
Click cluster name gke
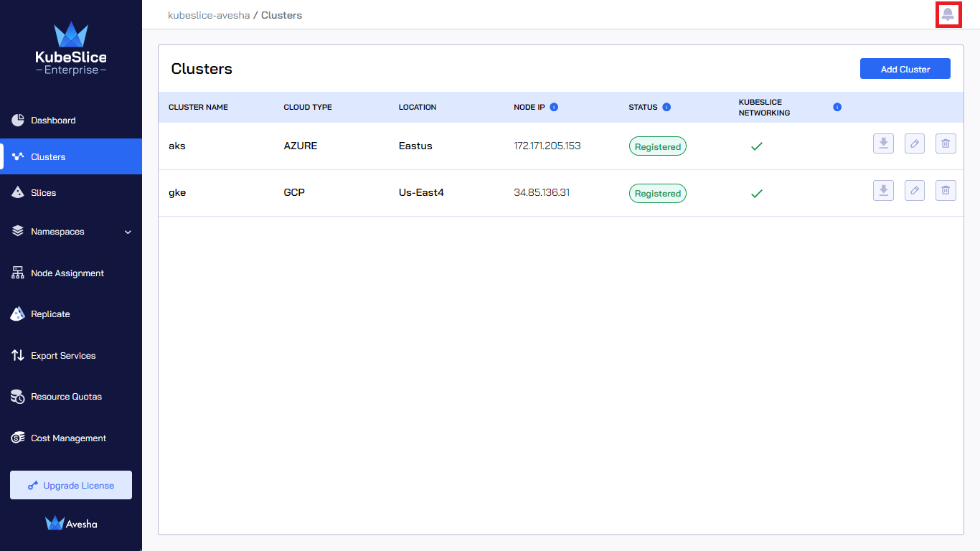click(177, 192)
